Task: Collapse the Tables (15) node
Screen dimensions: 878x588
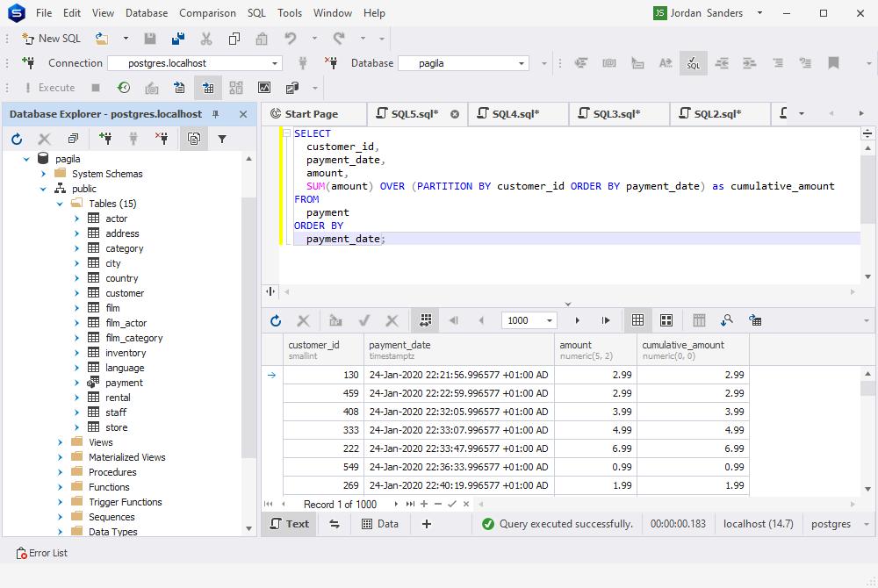Action: tap(59, 203)
